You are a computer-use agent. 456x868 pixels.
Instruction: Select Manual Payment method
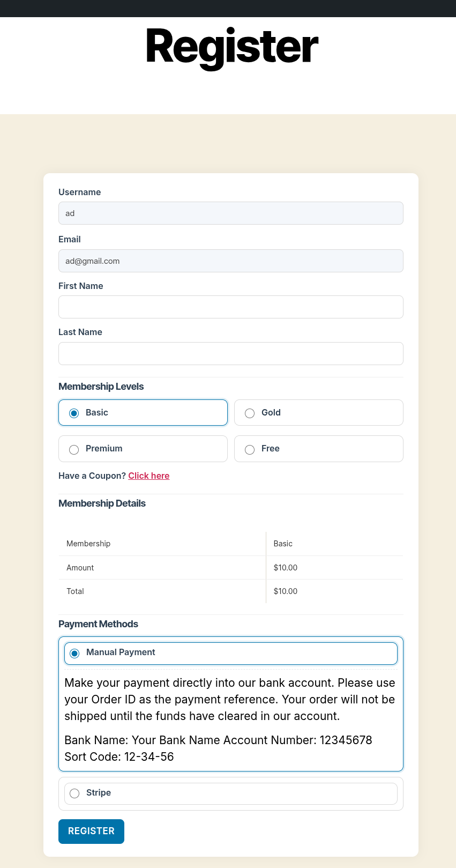[75, 653]
